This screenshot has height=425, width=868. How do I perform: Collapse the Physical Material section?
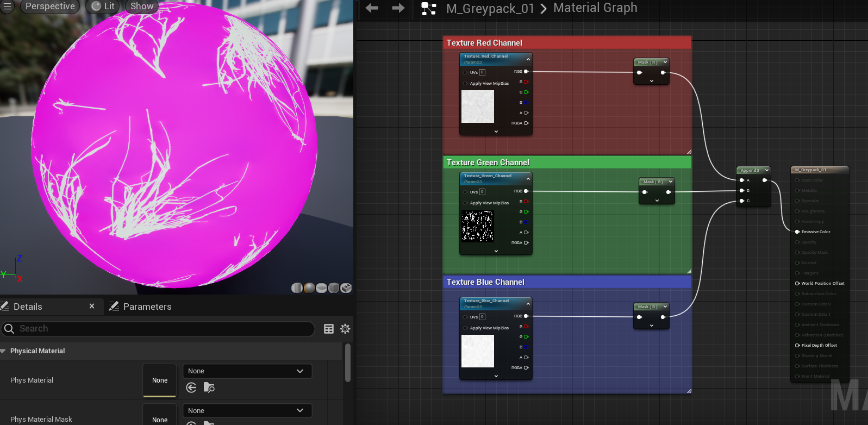(x=3, y=351)
